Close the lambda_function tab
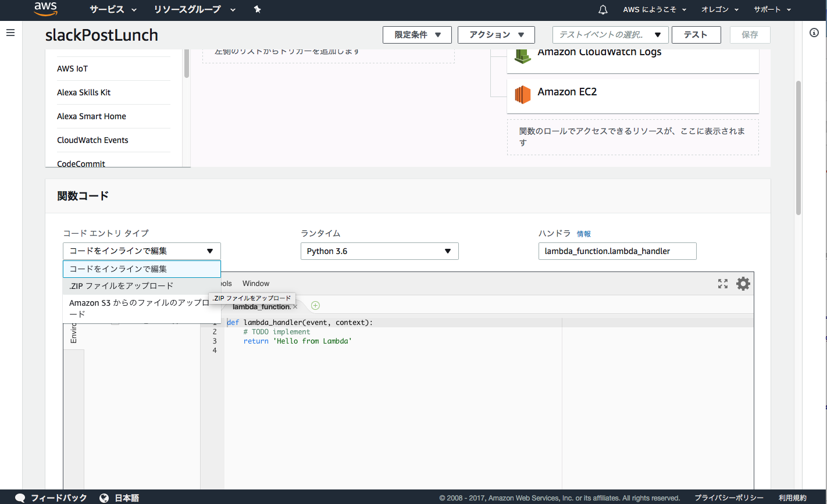 [295, 306]
